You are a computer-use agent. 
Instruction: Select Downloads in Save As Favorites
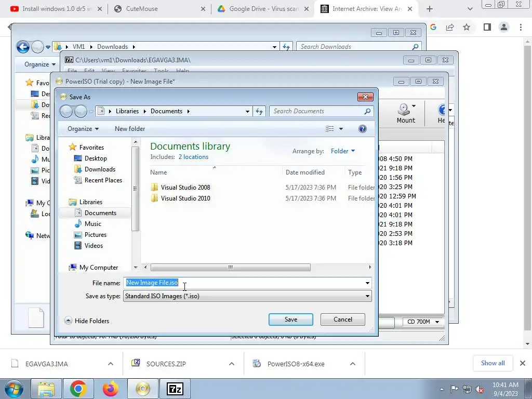pos(100,169)
